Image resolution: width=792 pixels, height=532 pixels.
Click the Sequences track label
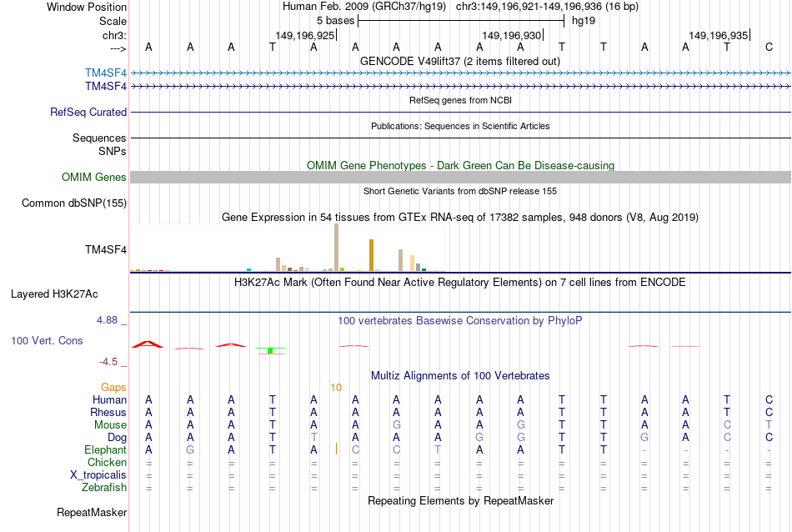(99, 138)
